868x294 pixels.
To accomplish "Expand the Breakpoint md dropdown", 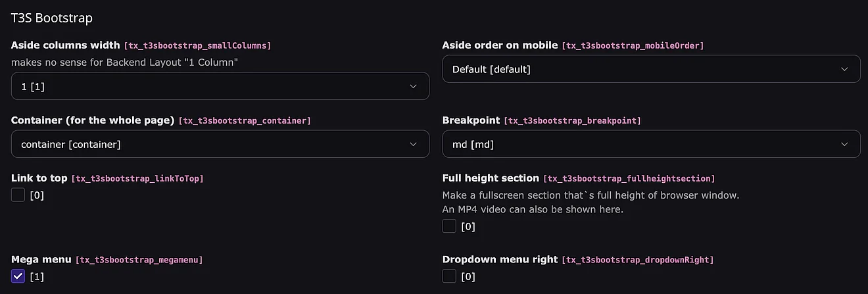I will click(x=651, y=144).
